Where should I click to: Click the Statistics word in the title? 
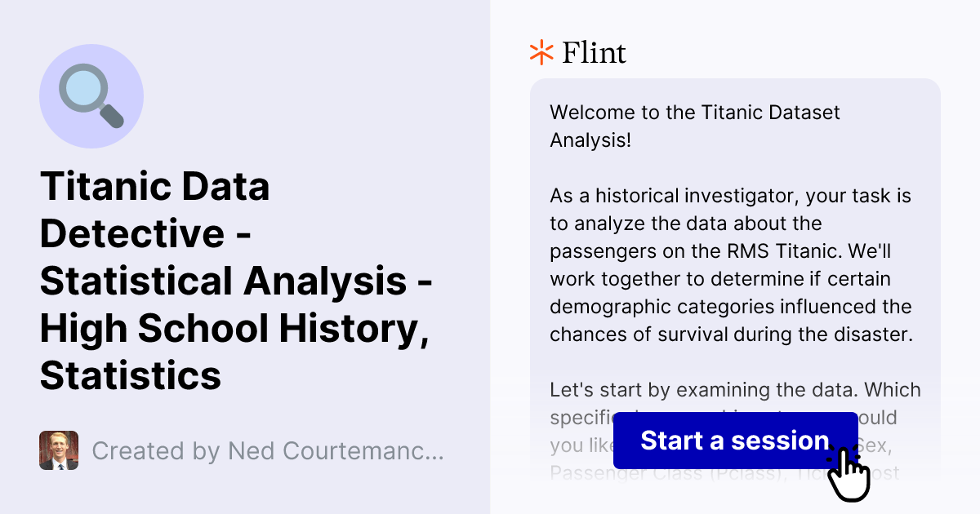131,377
